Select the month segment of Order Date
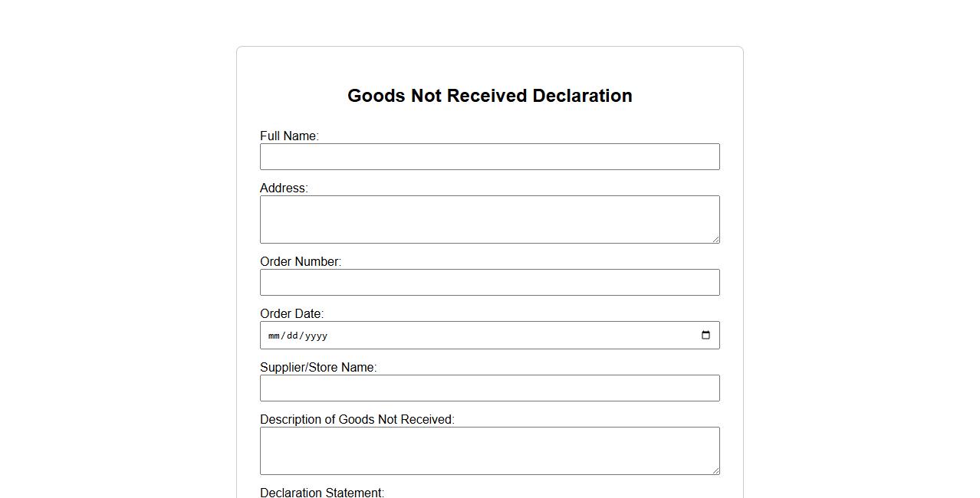Viewport: 980px width, 498px height. pyautogui.click(x=274, y=336)
